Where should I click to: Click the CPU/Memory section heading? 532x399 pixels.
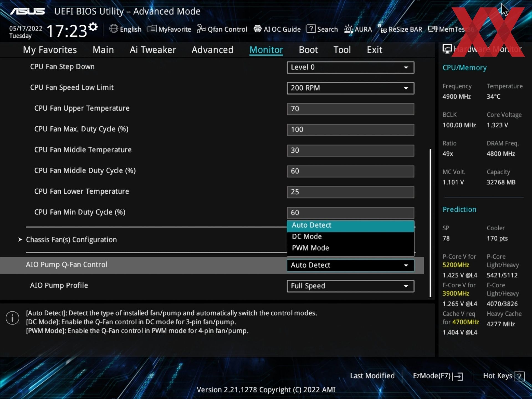point(464,68)
